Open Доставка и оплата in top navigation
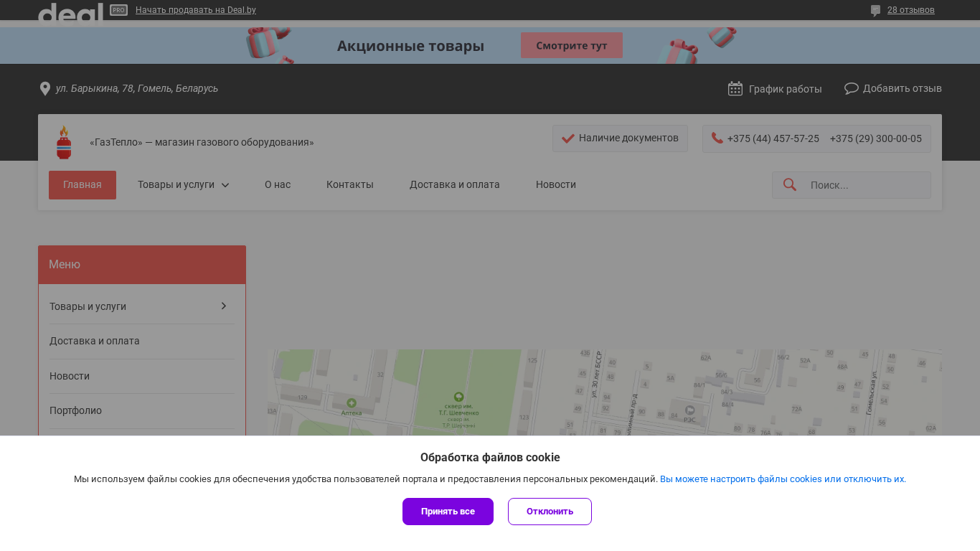 (x=455, y=184)
